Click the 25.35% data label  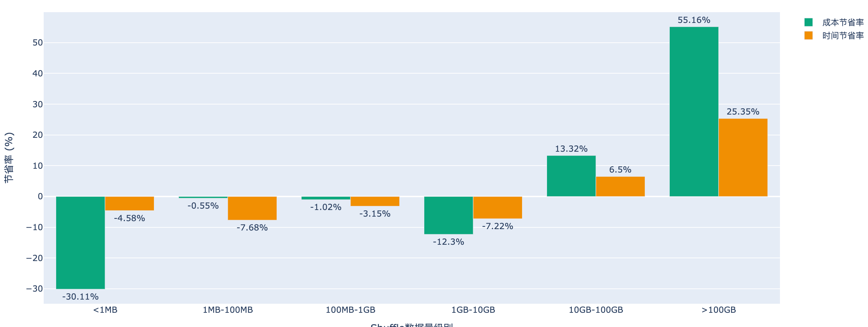[x=743, y=112]
